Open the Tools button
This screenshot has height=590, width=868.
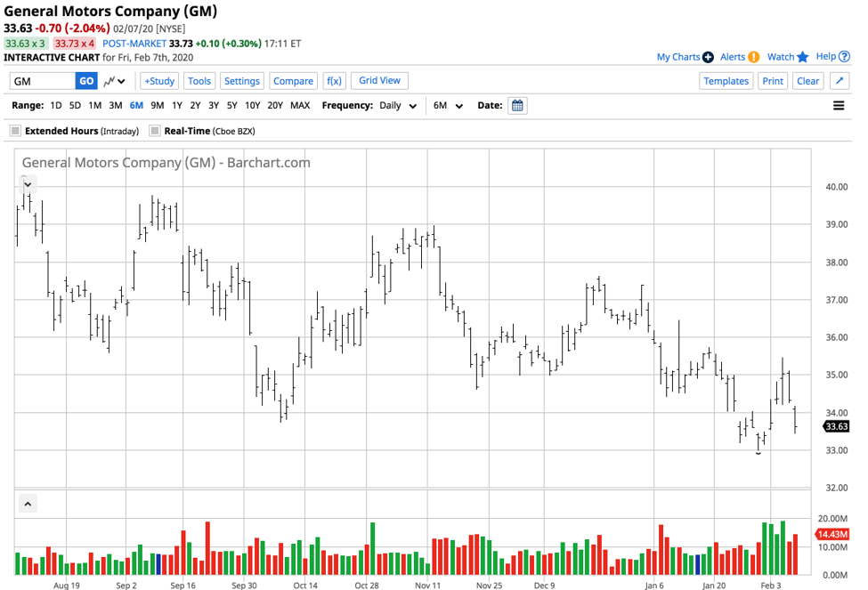click(199, 81)
